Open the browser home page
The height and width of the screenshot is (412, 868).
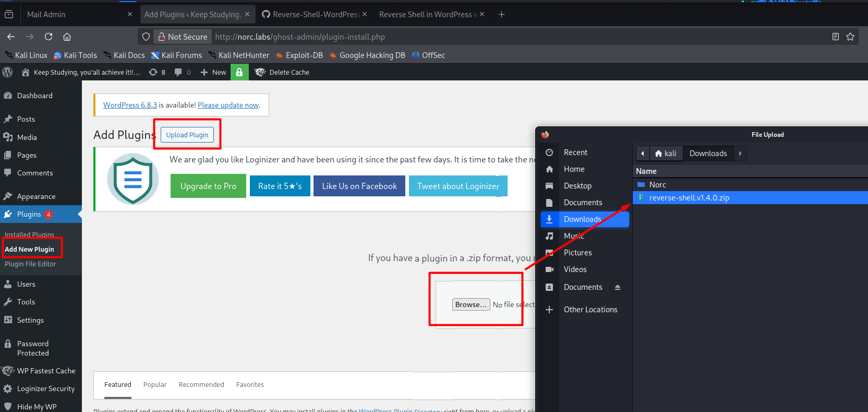tap(67, 37)
